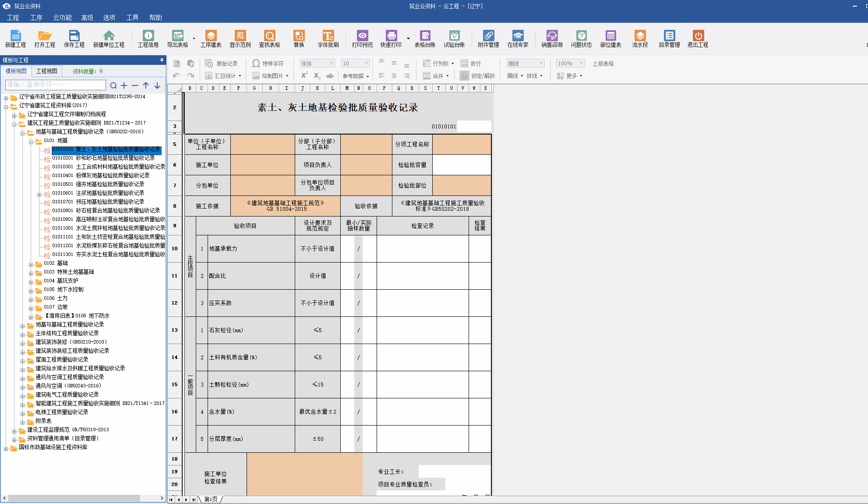Open the 试验台账 ledger tool
Viewport: 868px width, 504px height.
455,39
